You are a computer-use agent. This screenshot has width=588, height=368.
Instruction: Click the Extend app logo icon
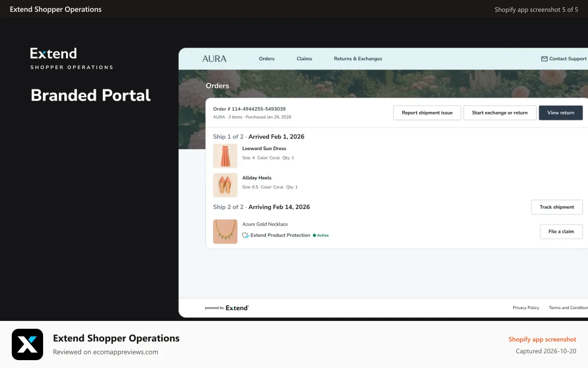[x=27, y=344]
